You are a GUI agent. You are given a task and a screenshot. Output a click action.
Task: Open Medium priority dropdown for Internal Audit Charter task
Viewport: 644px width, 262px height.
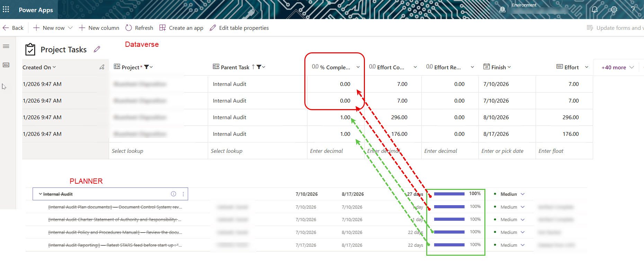[x=522, y=219]
